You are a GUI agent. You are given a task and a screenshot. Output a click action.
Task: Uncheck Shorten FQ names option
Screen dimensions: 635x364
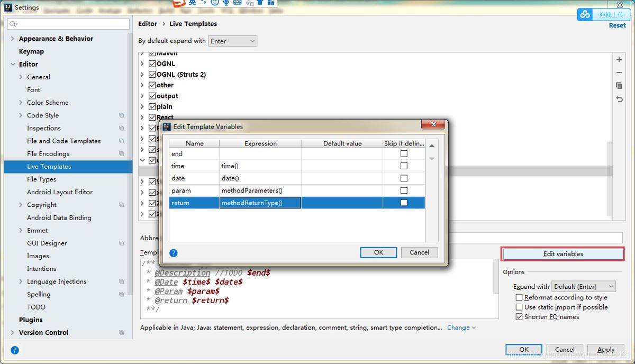click(x=519, y=317)
